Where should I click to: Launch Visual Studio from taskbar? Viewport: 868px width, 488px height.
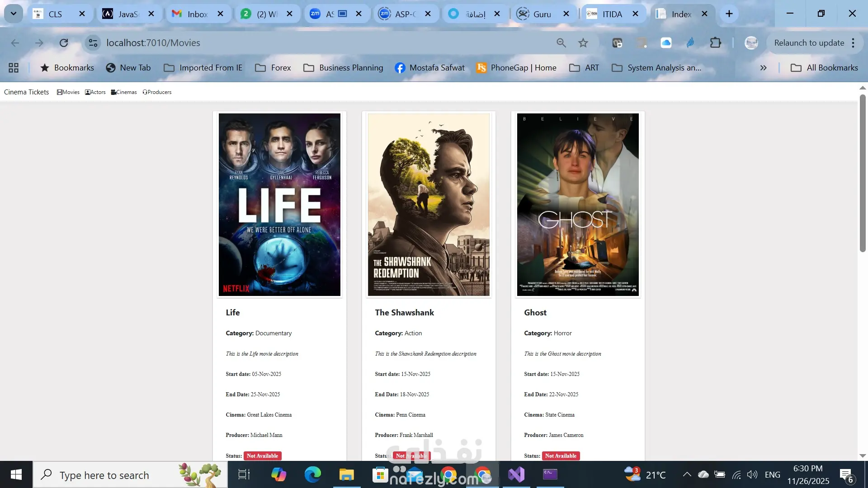[x=516, y=474]
